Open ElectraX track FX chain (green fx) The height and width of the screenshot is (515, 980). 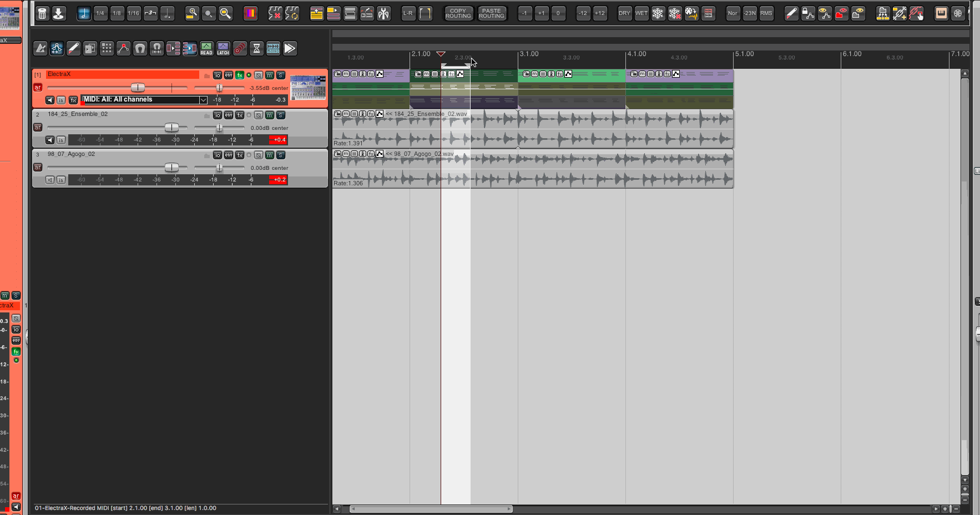(x=240, y=75)
